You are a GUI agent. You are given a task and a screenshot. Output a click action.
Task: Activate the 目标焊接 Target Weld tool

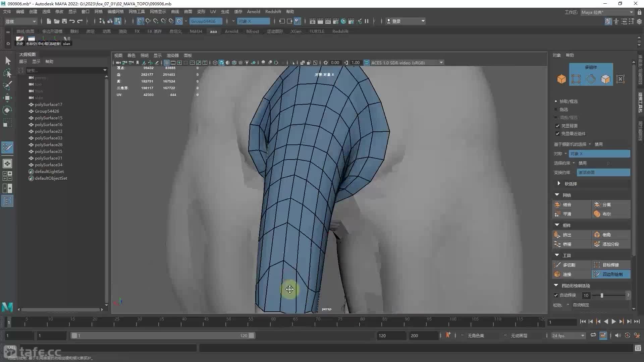(611, 265)
